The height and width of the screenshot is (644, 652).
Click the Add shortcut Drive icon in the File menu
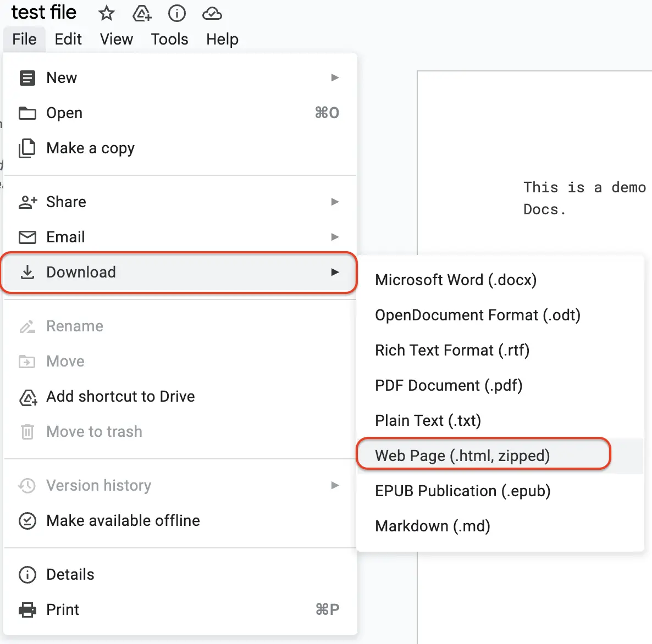coord(28,397)
